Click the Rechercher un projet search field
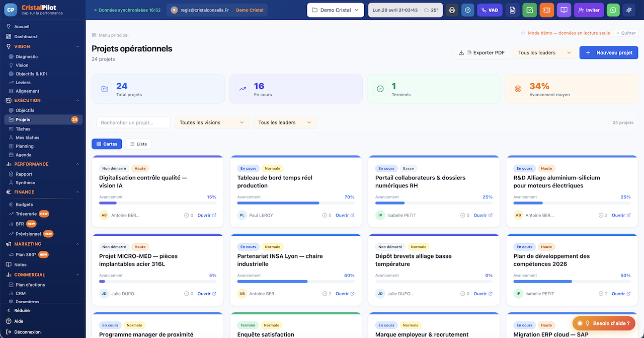 click(x=133, y=122)
